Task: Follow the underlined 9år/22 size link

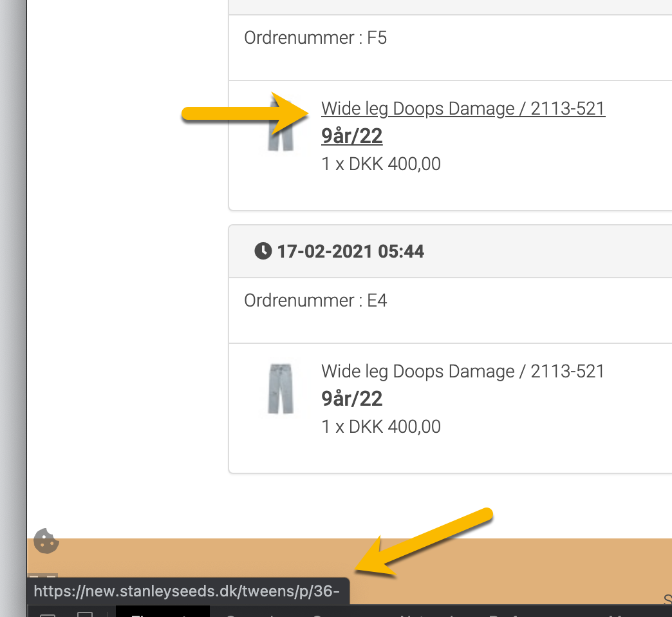Action: point(351,137)
